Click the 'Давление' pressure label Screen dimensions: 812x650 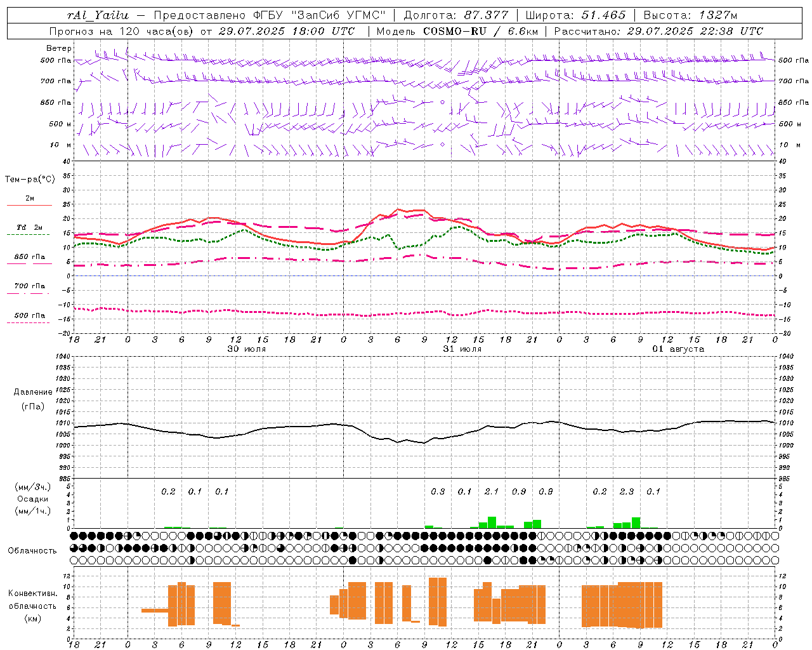(x=33, y=392)
